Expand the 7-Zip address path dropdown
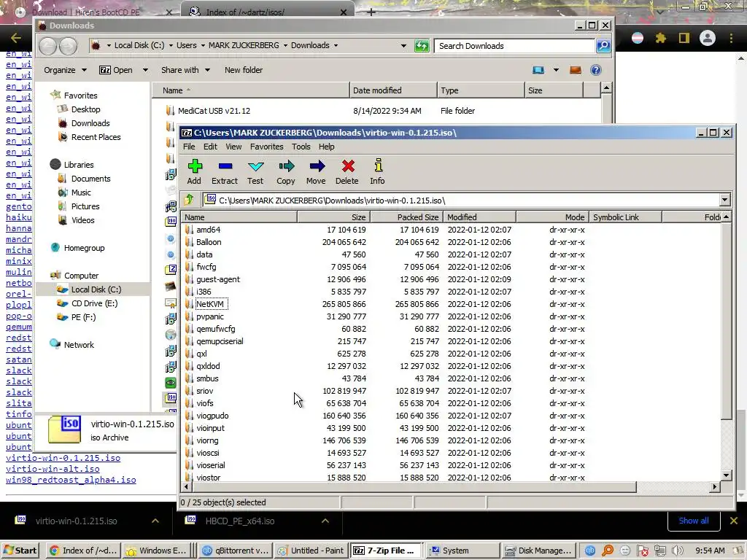 click(724, 200)
